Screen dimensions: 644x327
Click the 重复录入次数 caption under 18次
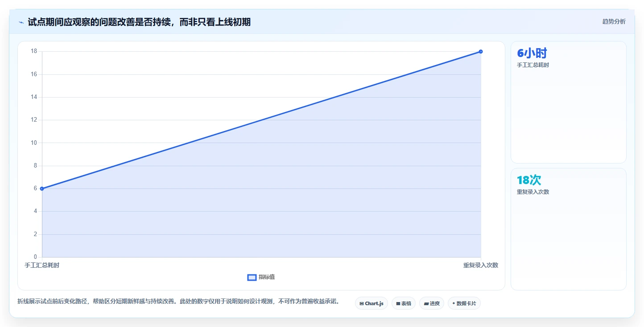[x=533, y=192]
